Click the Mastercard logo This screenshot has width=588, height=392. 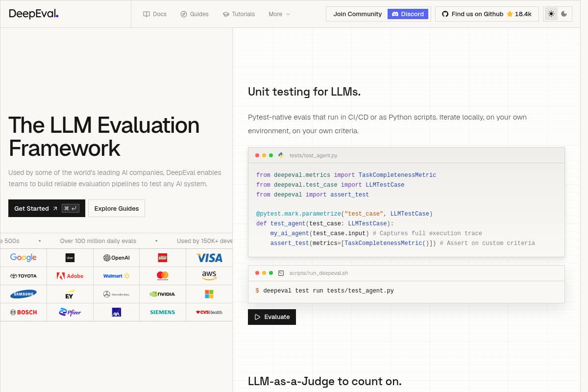tap(163, 276)
